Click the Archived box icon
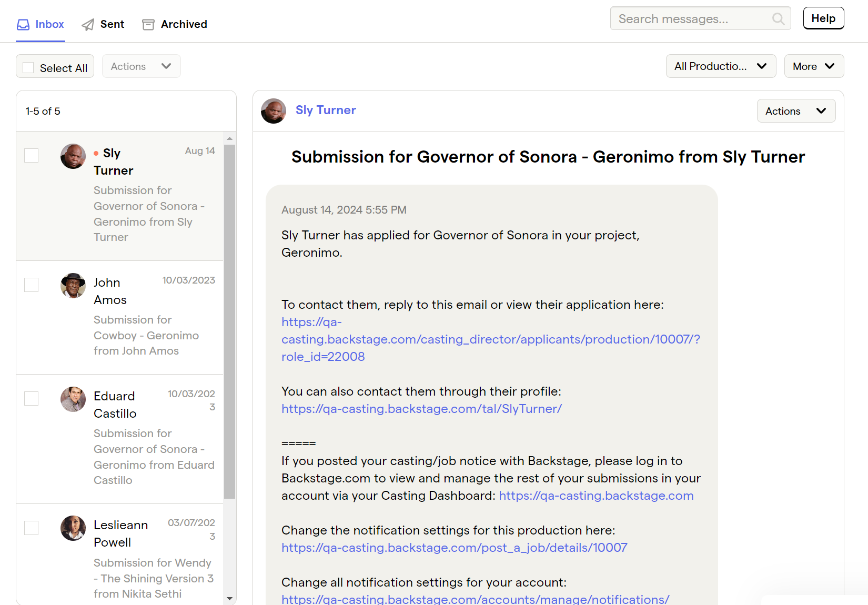 tap(148, 25)
